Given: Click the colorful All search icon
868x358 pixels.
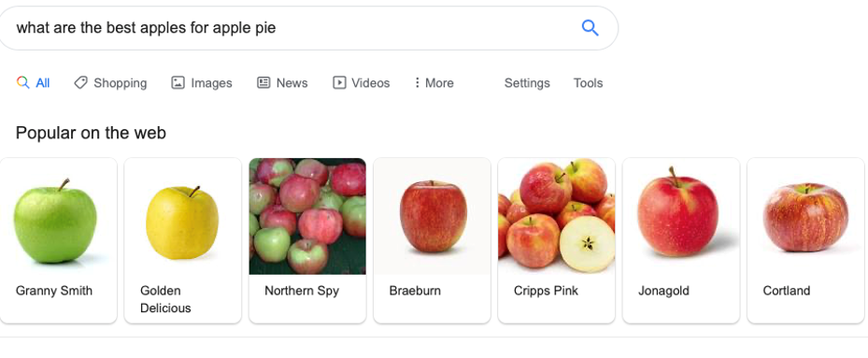Looking at the screenshot, I should point(22,82).
